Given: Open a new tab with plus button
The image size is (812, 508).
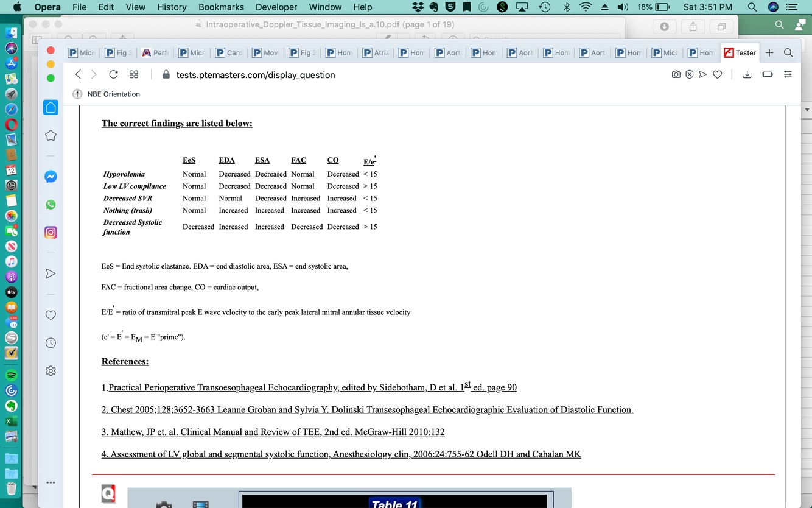Looking at the screenshot, I should click(769, 52).
